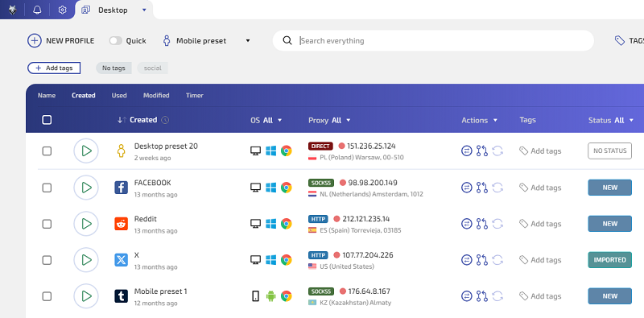Click the NEW status of FACEBOOK
This screenshot has width=644, height=318.
tap(609, 188)
